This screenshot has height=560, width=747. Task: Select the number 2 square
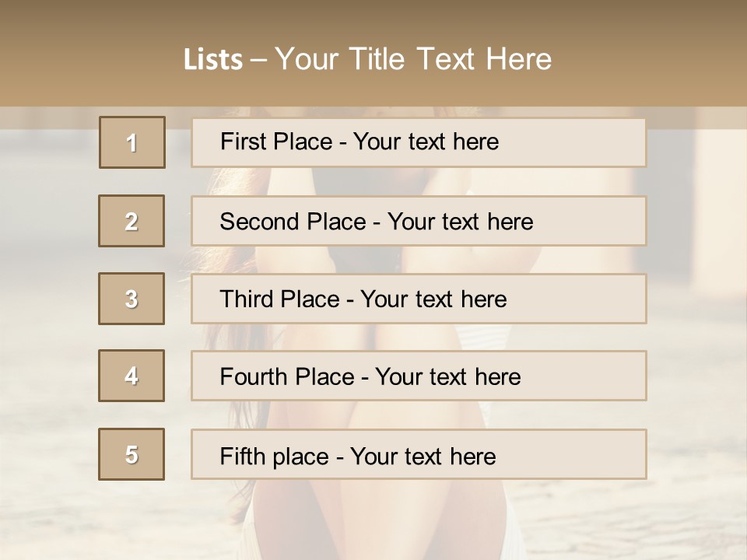pos(132,221)
